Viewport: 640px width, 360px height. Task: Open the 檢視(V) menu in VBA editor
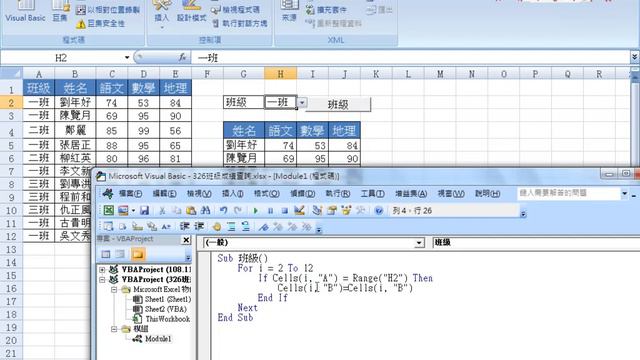[199, 194]
